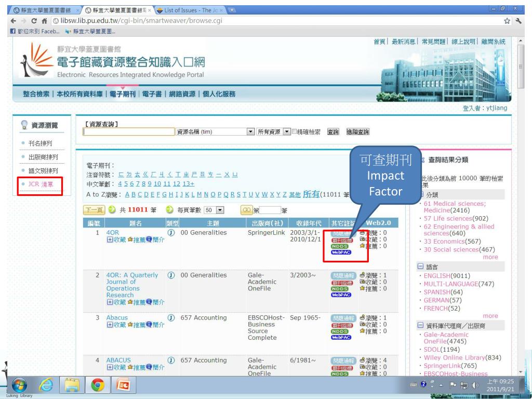Screen dimensions: 532x399
Task: Go to the next page with 下一頁
Action: point(94,210)
